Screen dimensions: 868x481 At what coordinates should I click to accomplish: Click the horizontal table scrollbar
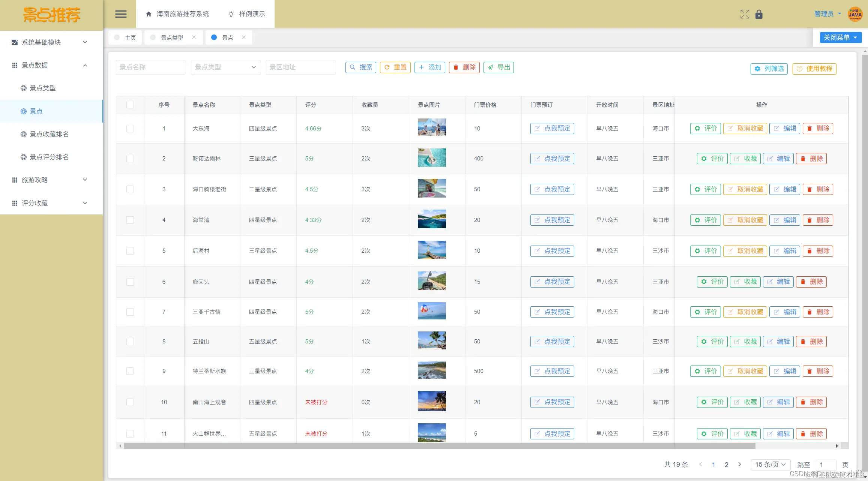tap(439, 446)
